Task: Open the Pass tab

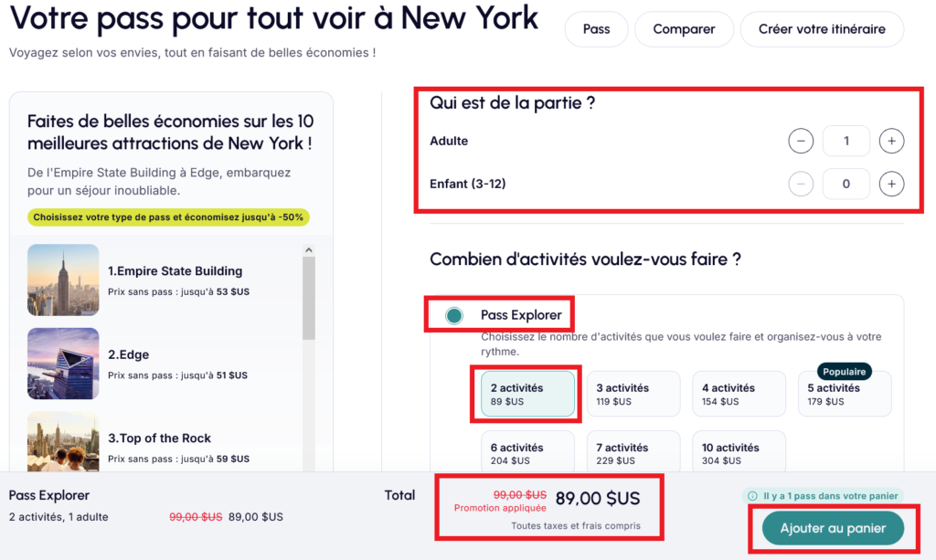Action: click(x=596, y=29)
